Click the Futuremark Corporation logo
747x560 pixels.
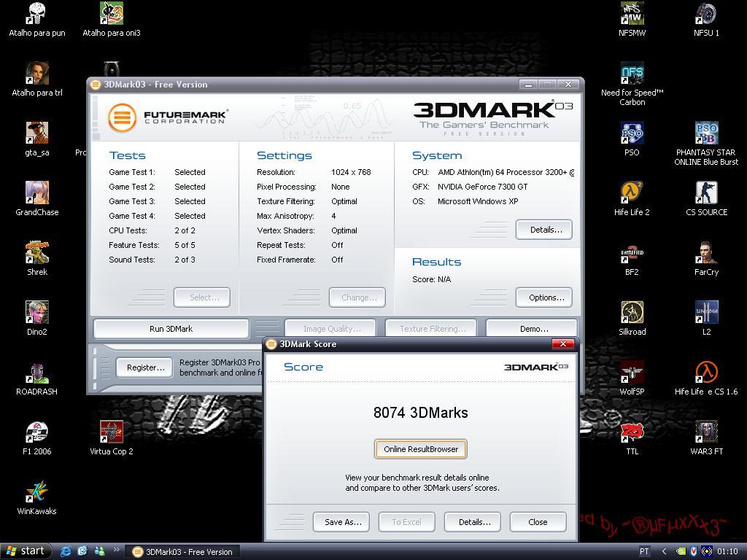[167, 117]
